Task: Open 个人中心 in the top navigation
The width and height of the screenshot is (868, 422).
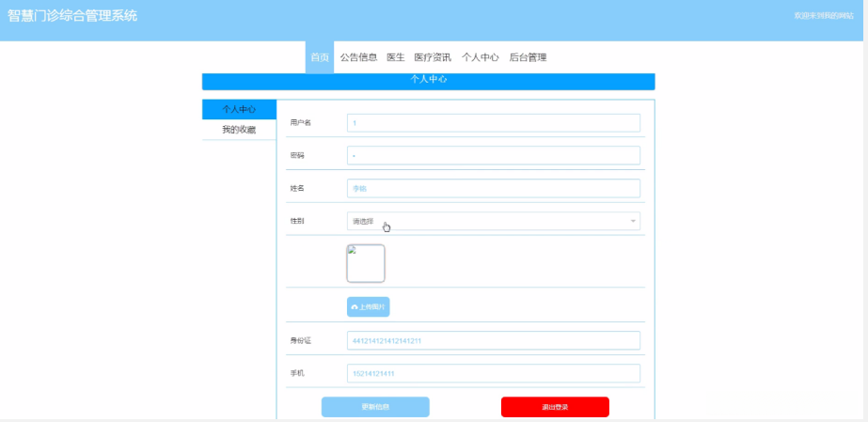Action: pyautogui.click(x=481, y=57)
